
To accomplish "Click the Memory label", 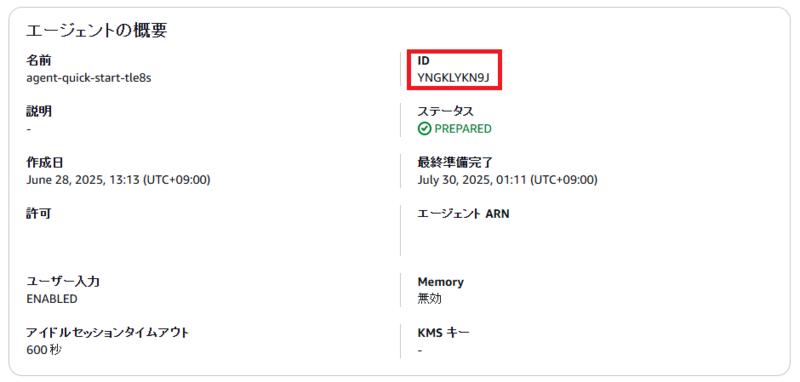I will (x=440, y=282).
